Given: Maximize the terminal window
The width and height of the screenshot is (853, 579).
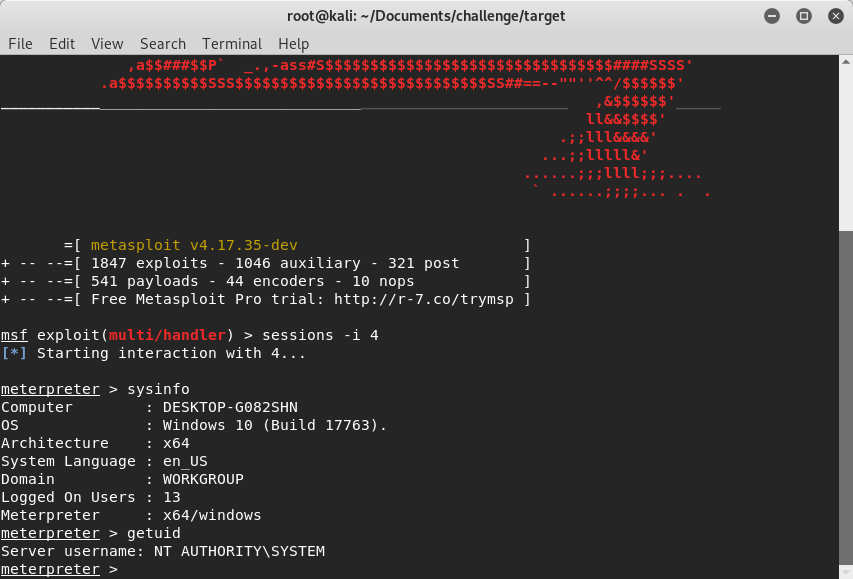Looking at the screenshot, I should (804, 17).
